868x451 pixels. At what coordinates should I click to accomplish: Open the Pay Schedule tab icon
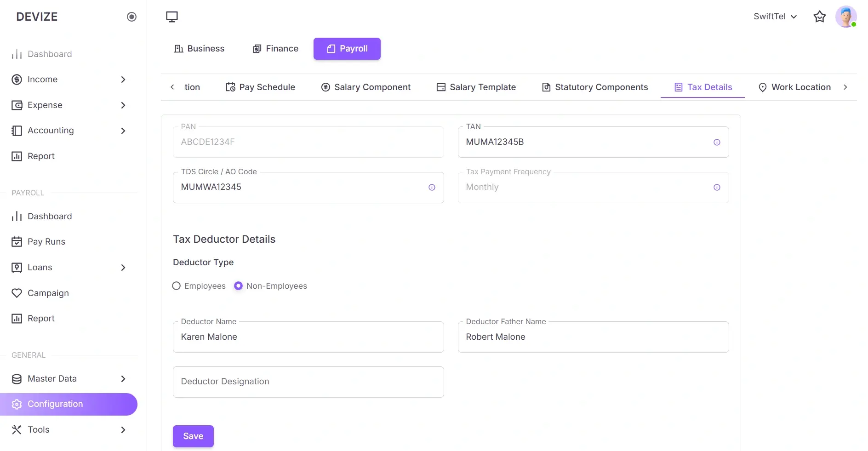230,87
